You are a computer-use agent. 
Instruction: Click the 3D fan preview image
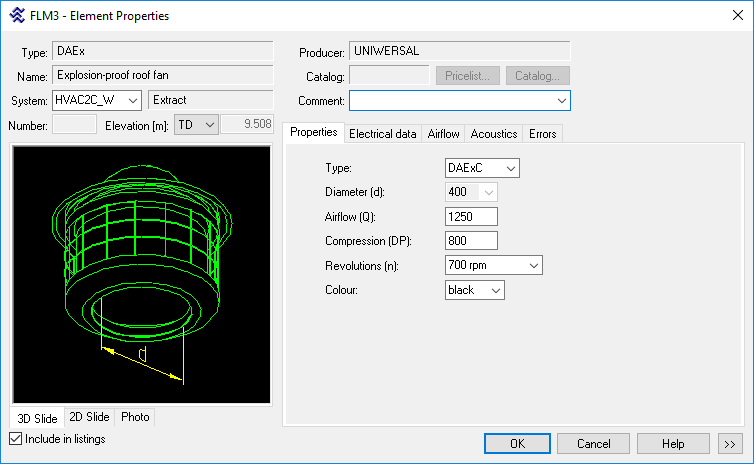141,275
